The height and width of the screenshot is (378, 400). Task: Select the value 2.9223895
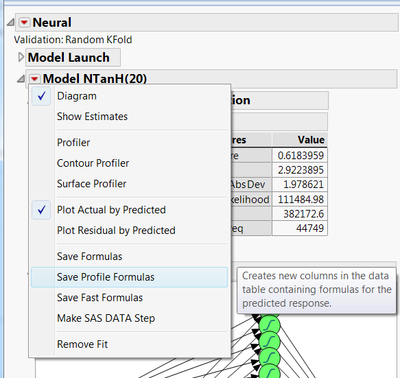(x=300, y=170)
